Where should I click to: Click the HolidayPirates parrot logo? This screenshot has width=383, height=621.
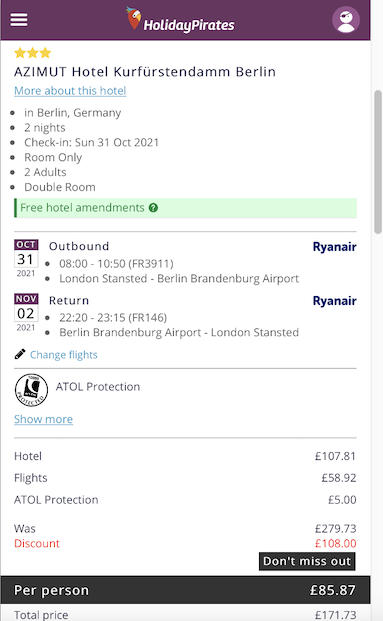[x=134, y=18]
